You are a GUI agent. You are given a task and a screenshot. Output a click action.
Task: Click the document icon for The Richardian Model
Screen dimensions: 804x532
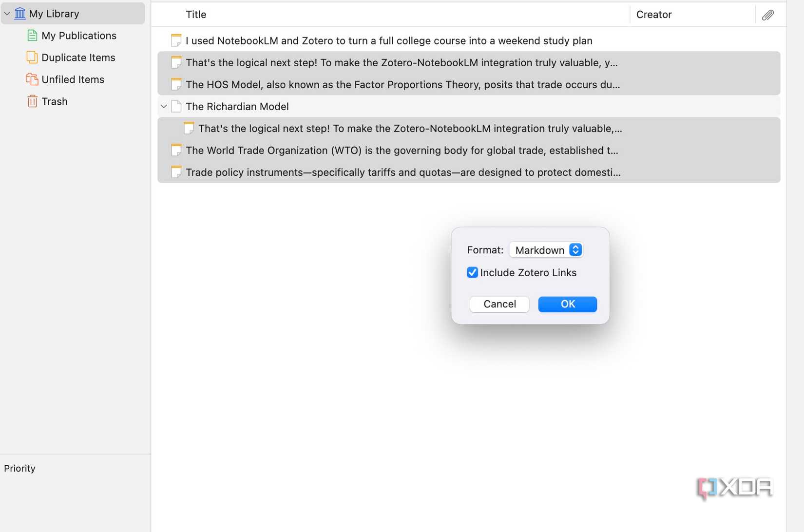[x=176, y=106]
